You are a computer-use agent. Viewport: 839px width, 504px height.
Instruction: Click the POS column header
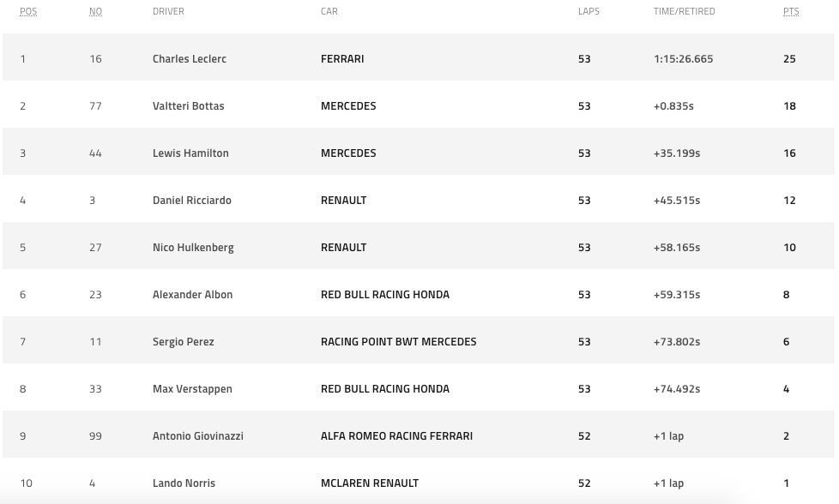click(x=28, y=11)
